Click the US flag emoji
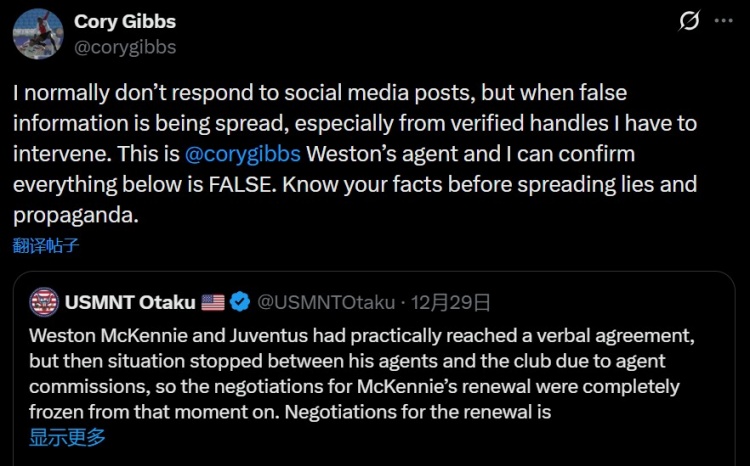This screenshot has width=750, height=466. 213,301
